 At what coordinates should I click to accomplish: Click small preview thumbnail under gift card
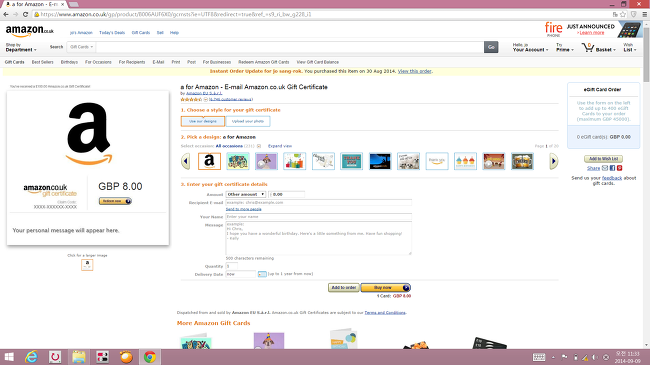(x=87, y=265)
